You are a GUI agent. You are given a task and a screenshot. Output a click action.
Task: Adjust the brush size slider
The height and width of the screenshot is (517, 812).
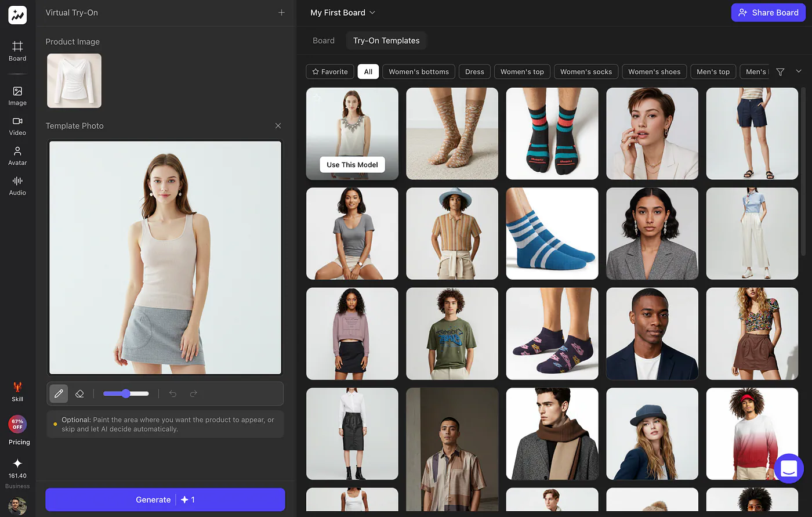click(x=126, y=393)
